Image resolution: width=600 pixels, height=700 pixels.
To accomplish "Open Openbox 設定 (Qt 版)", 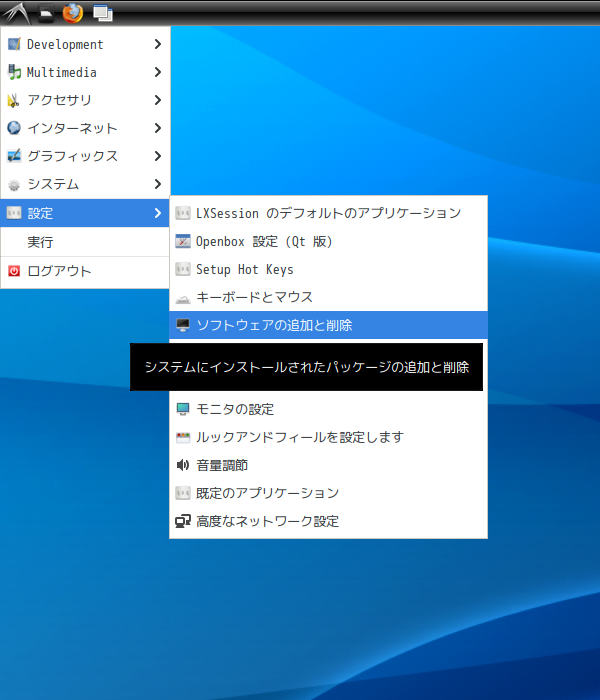I will (x=329, y=241).
